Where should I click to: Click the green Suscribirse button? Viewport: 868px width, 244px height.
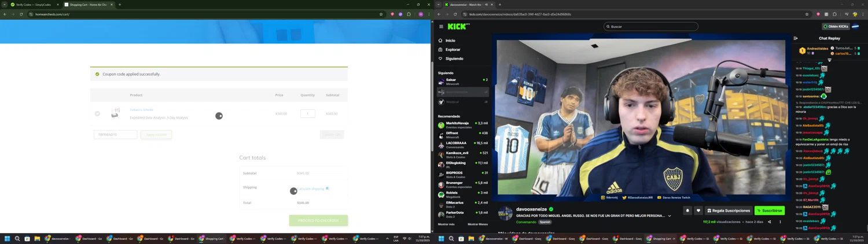click(770, 210)
